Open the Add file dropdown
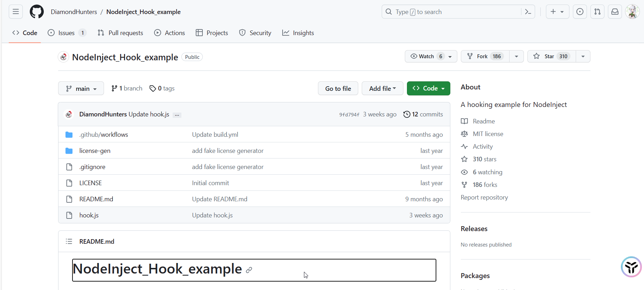 (382, 88)
